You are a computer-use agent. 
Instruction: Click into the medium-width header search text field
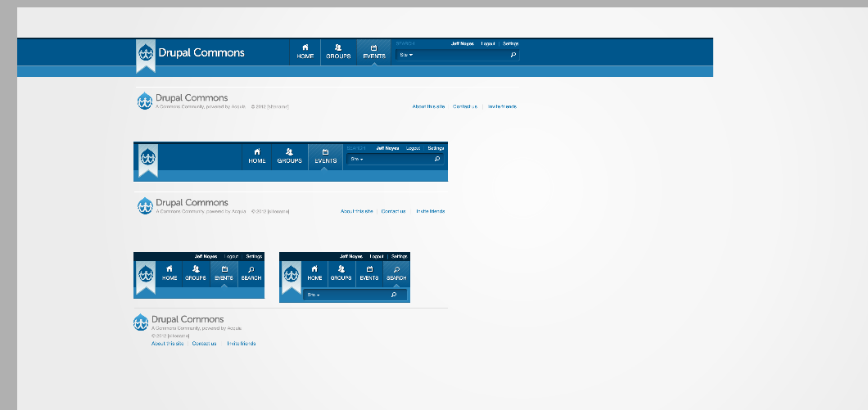pyautogui.click(x=396, y=159)
